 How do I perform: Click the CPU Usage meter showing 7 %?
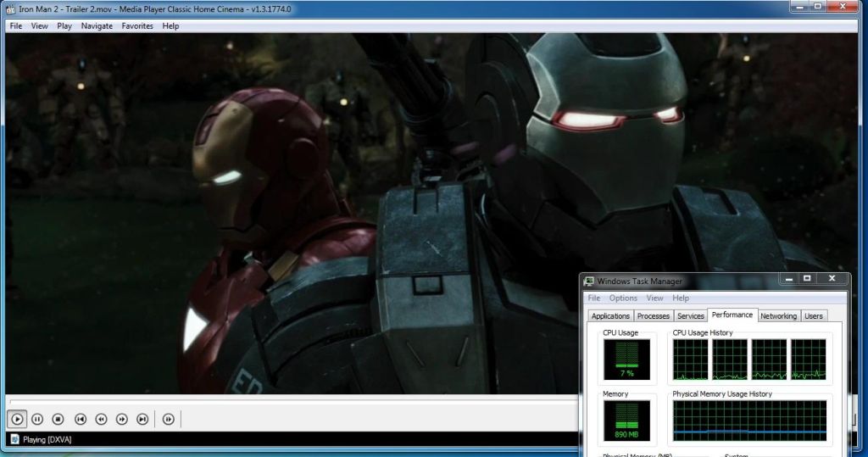tap(626, 360)
